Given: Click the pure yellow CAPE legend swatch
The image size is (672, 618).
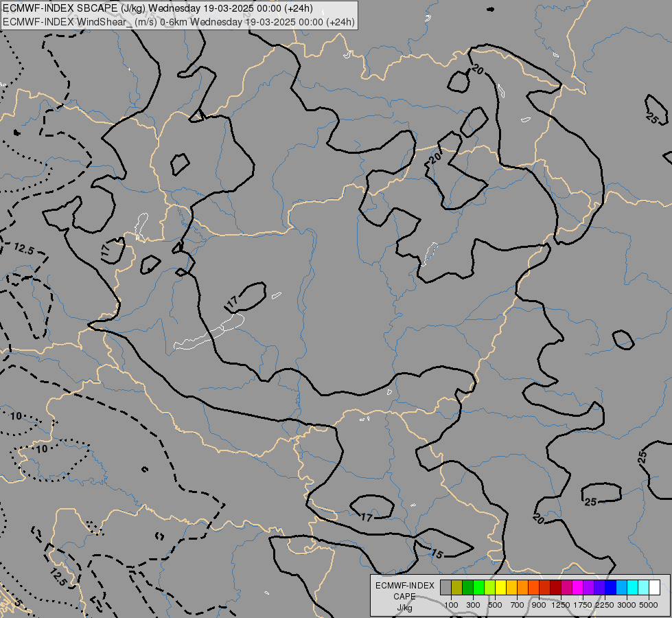Looking at the screenshot, I should pos(500,587).
